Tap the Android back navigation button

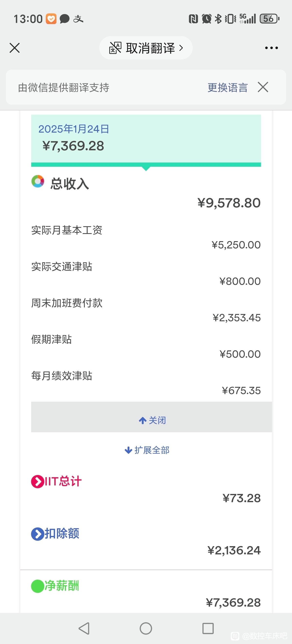(x=84, y=628)
